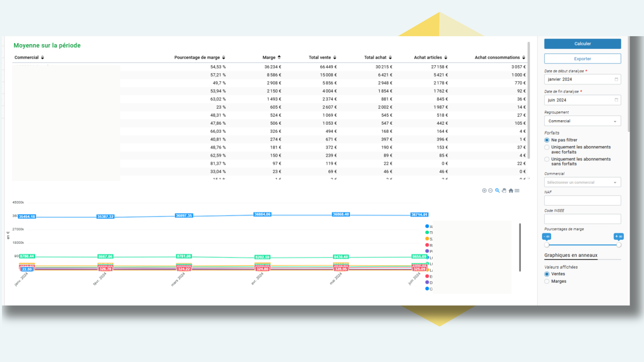Zoom in on the chart with plus icon
This screenshot has width=644, height=362.
coord(484,190)
